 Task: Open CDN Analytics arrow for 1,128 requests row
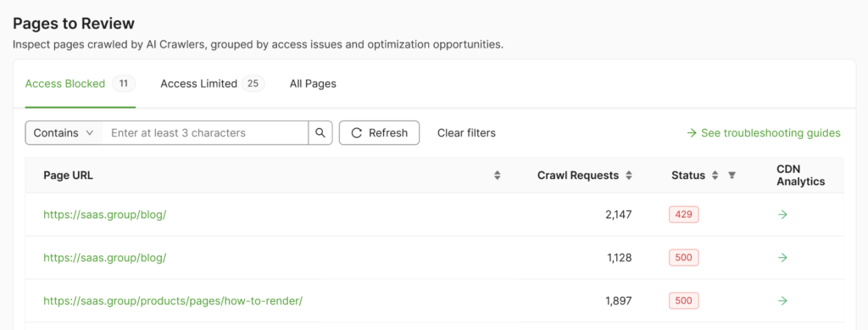coord(782,257)
